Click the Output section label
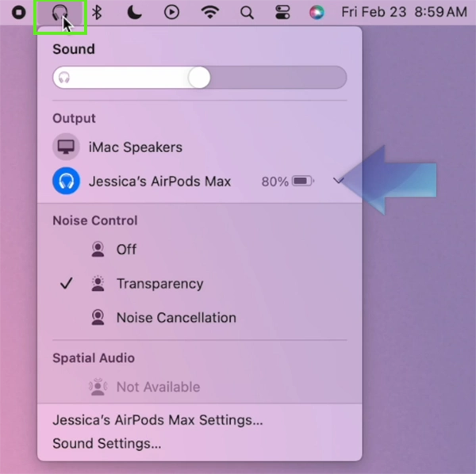This screenshot has width=476, height=474. point(74,118)
